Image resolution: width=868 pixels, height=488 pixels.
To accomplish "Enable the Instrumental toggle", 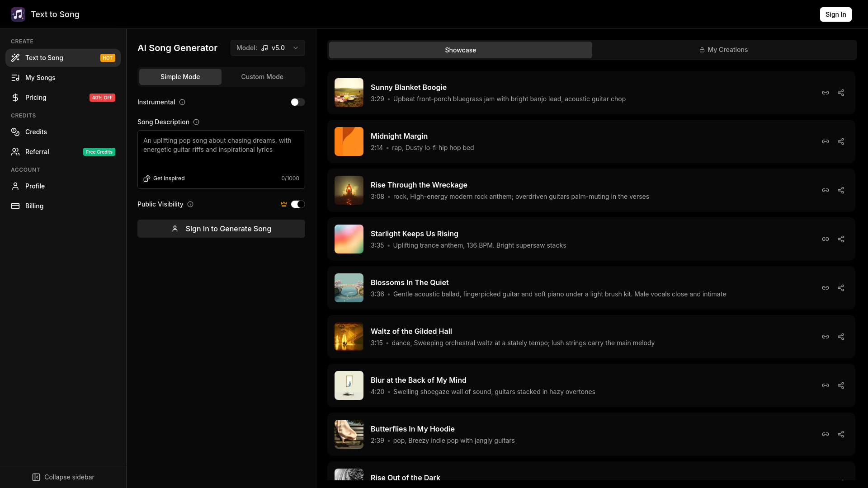I will [298, 102].
